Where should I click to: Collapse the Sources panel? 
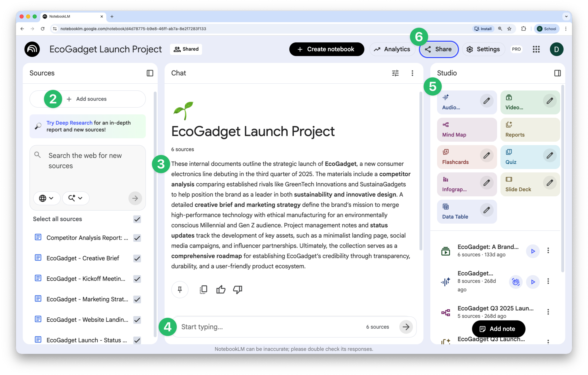coord(150,73)
